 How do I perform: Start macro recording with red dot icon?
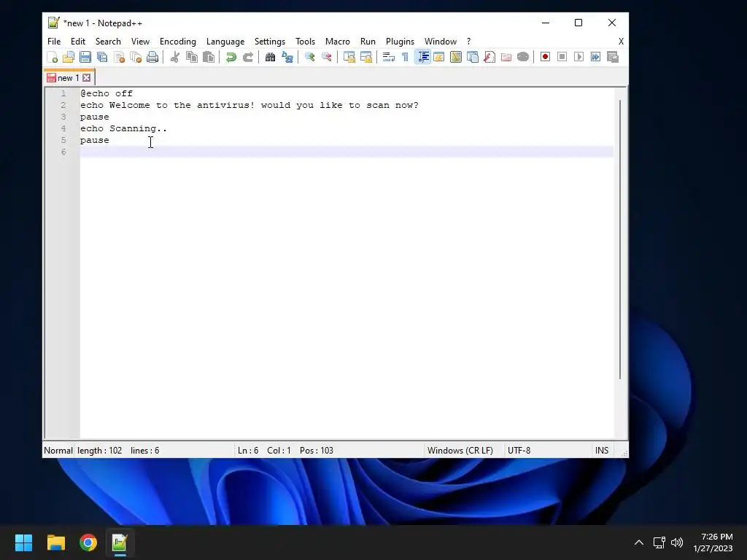[546, 57]
